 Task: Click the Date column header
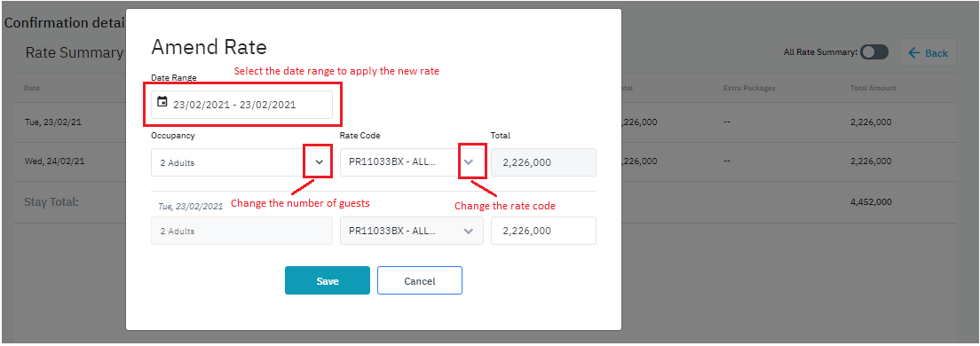click(x=32, y=88)
